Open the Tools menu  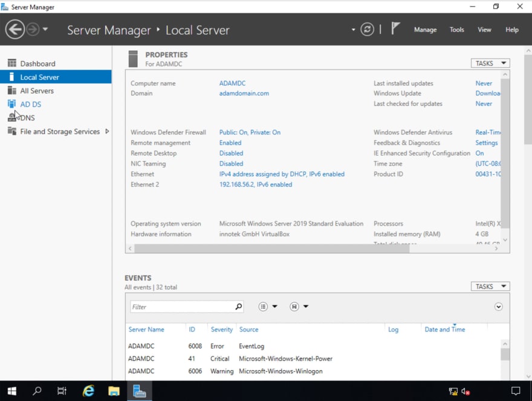[x=456, y=30]
